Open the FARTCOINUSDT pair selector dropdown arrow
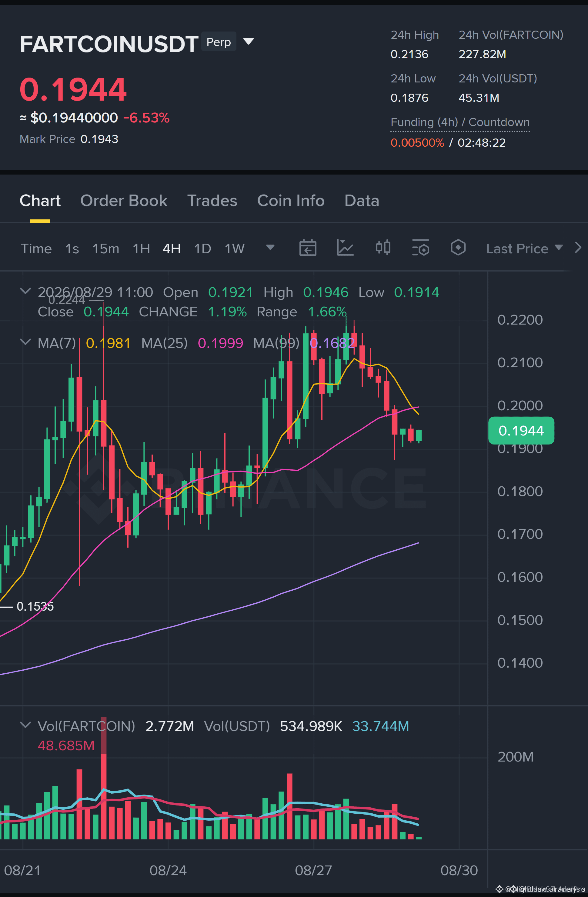 pyautogui.click(x=249, y=41)
